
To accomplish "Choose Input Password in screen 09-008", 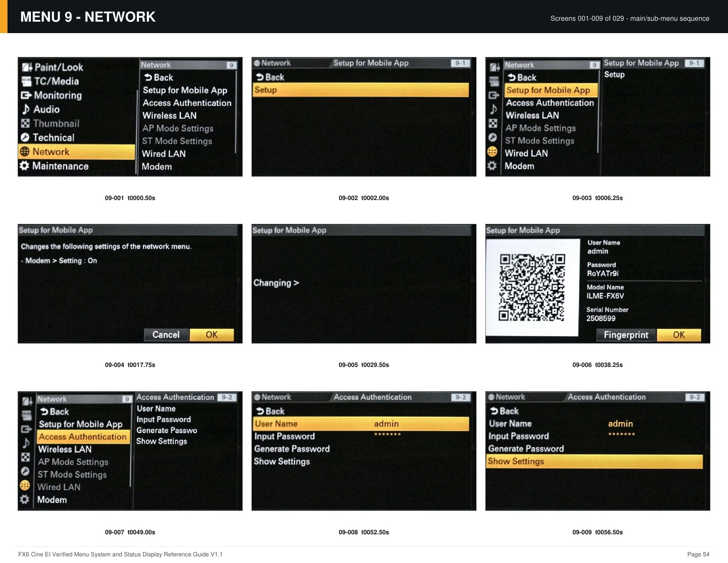I will (285, 436).
